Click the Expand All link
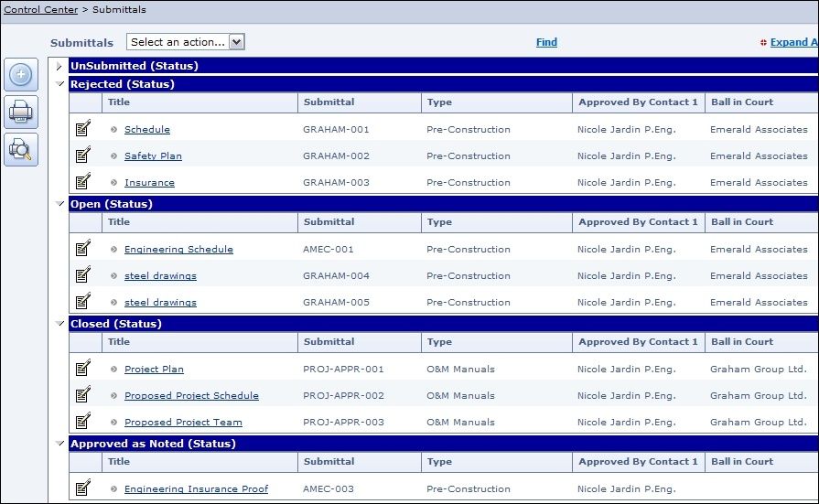Image resolution: width=819 pixels, height=504 pixels. 794,42
